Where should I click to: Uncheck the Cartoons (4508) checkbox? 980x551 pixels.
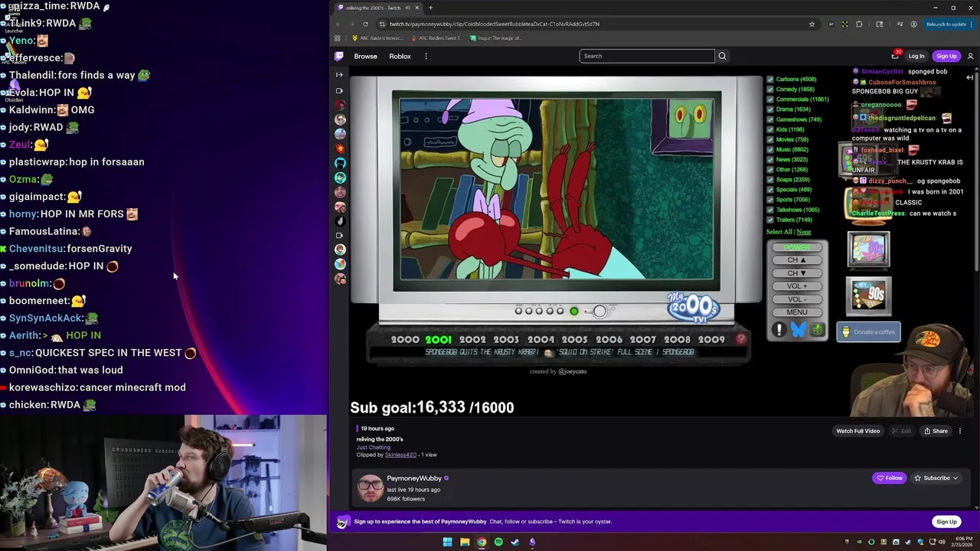(770, 79)
